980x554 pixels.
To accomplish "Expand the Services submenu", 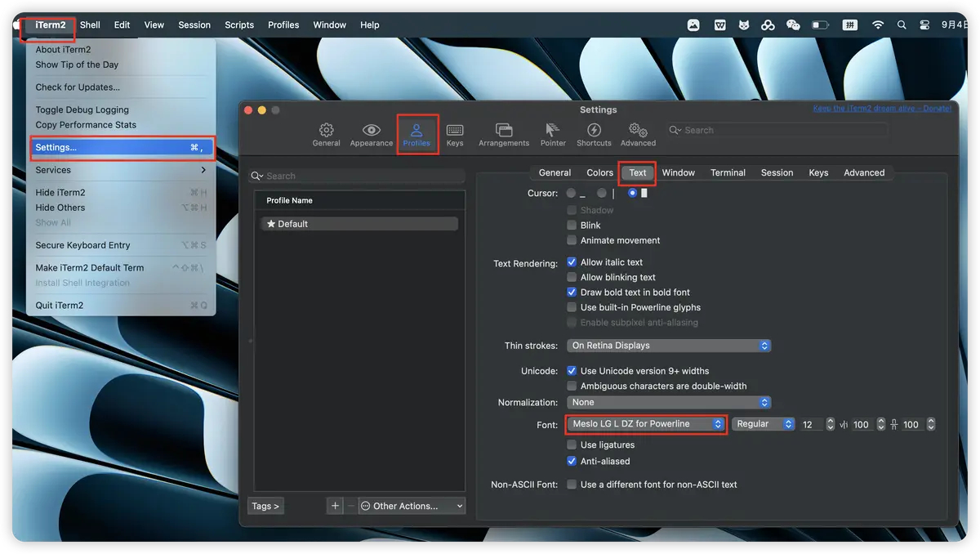I will (x=121, y=170).
